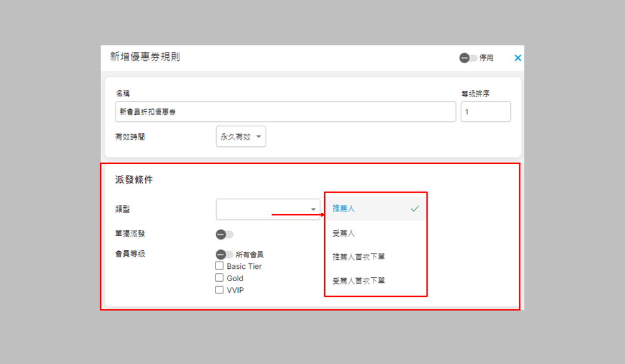Select the 受薦人首次下單 option
Viewport: 625px width, 364px height.
pyautogui.click(x=358, y=280)
